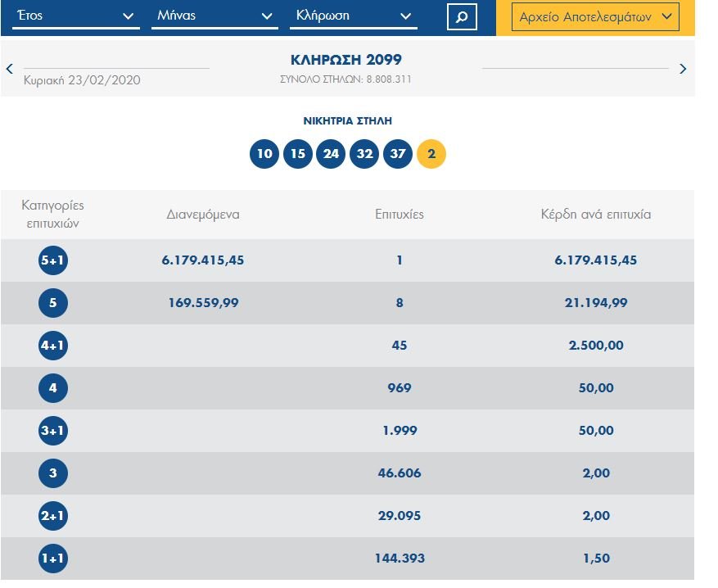The width and height of the screenshot is (718, 588).
Task: Expand the Μήνας month dropdown
Action: (214, 16)
